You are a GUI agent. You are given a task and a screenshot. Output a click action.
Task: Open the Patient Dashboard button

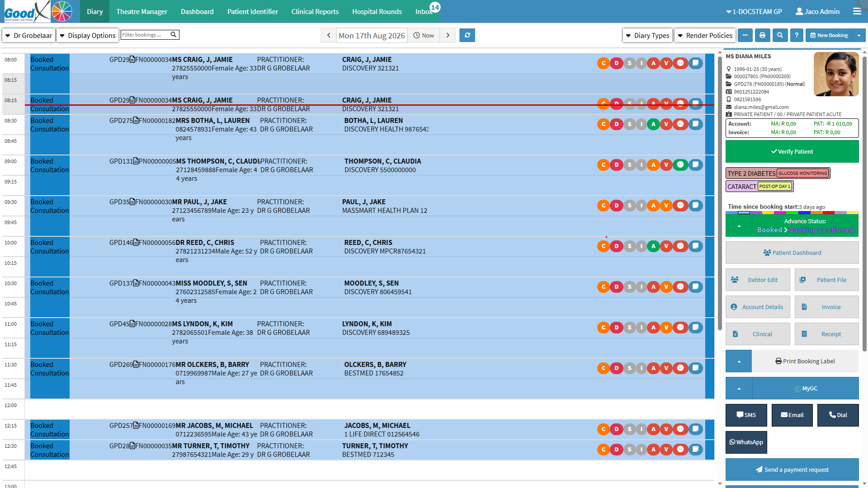tap(792, 253)
